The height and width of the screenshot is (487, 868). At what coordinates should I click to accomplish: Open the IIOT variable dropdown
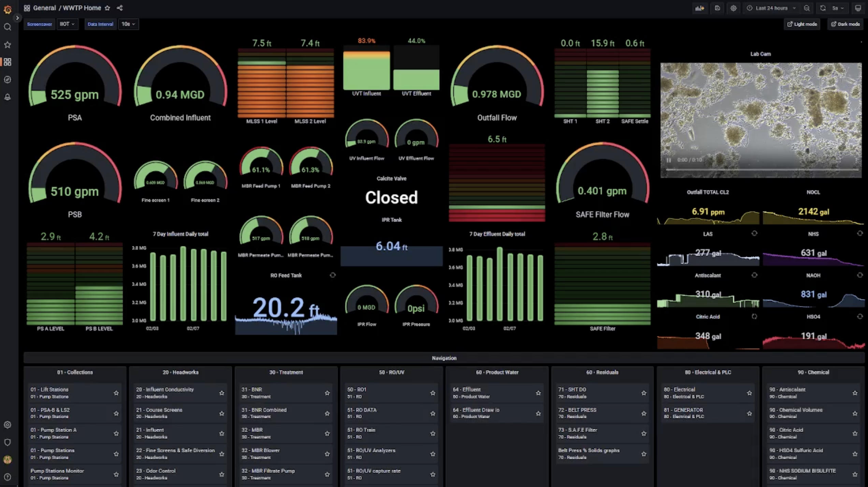click(x=67, y=24)
